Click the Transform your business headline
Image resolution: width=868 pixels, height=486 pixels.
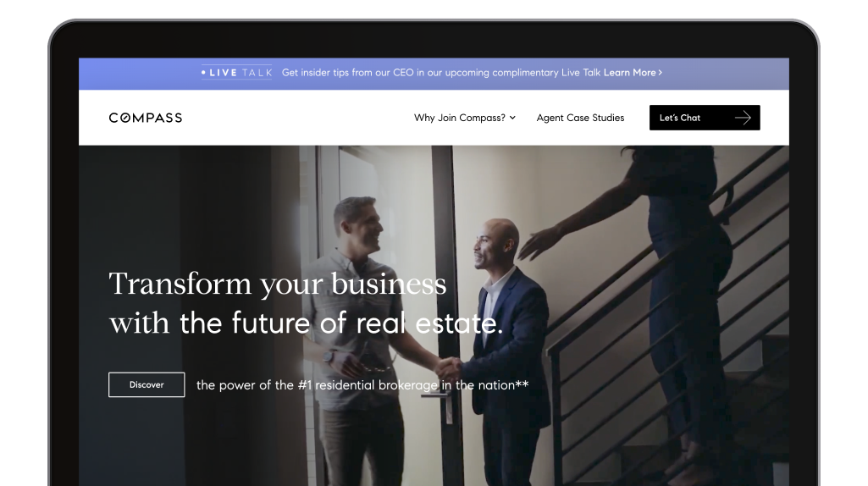[x=278, y=284]
